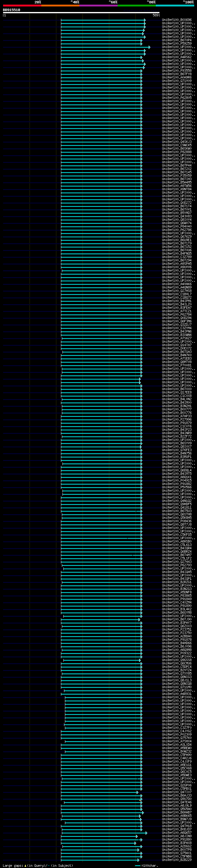Click the cyan =100char. scale line
197x868 pixels.
click(137, 866)
